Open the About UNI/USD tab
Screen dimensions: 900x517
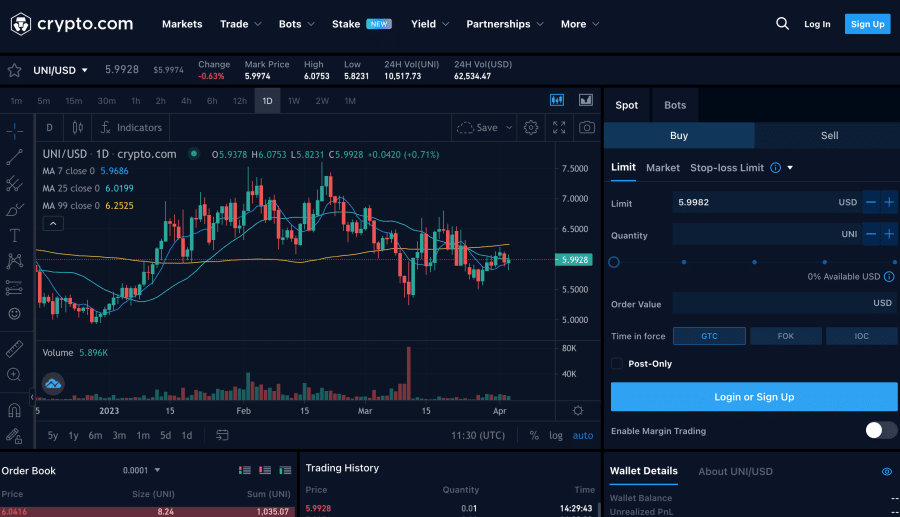tap(735, 472)
